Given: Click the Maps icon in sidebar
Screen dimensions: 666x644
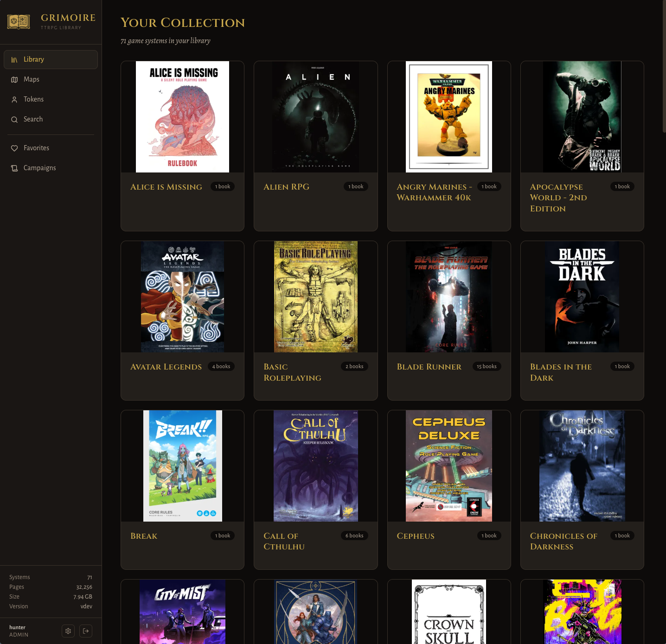Looking at the screenshot, I should [x=14, y=80].
